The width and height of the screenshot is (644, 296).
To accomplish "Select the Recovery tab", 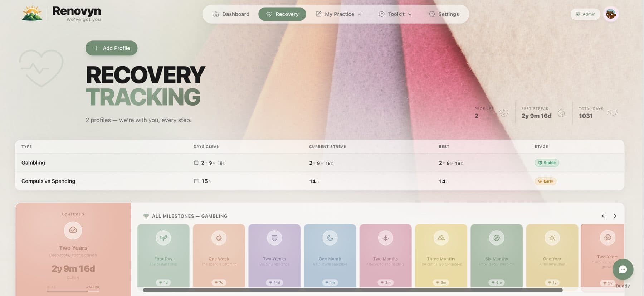I will [x=282, y=14].
